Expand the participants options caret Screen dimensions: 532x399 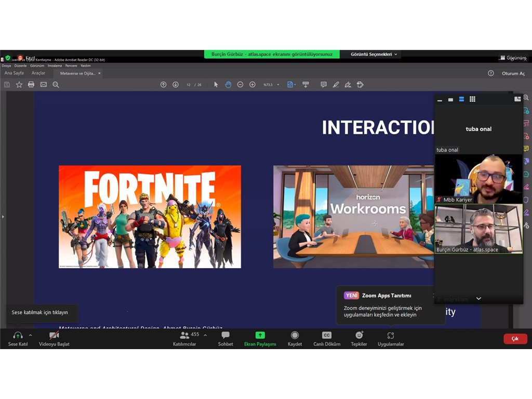tap(205, 335)
